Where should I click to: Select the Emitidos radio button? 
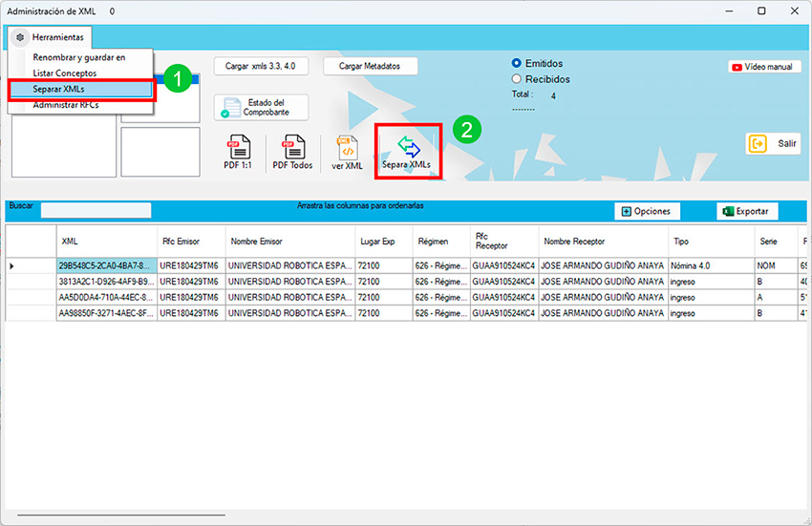(x=517, y=64)
